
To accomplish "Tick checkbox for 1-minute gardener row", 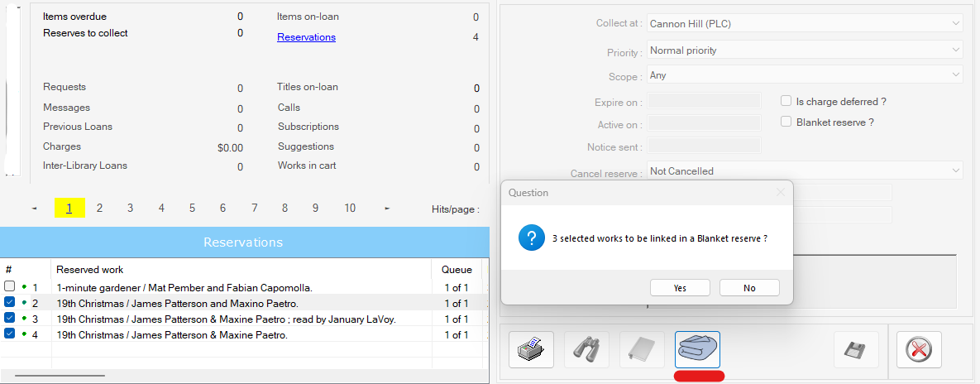I will click(10, 287).
